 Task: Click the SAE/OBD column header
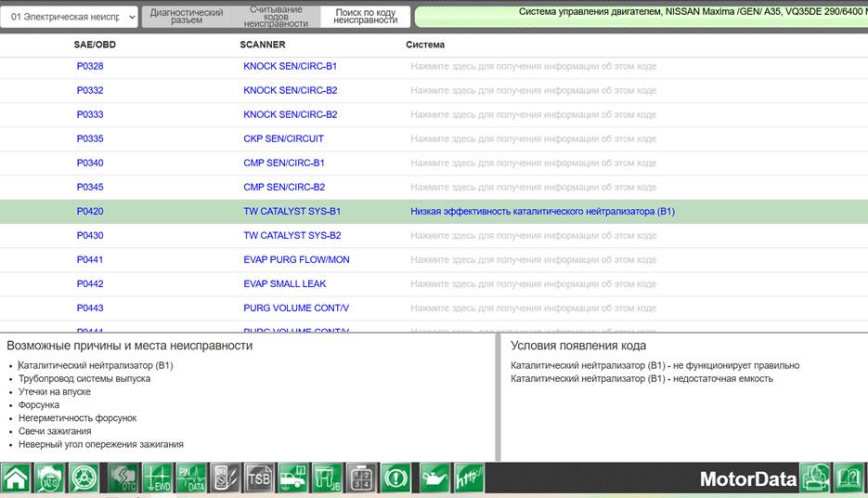point(95,45)
